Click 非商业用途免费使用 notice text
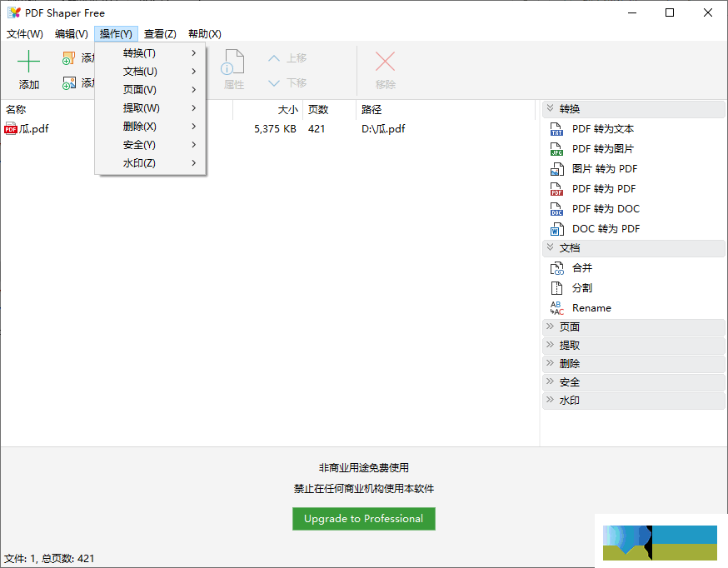Viewport: 728px width, 568px height. 363,468
